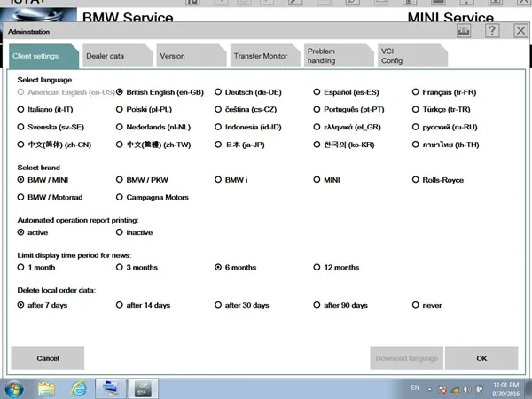Select Chinese simplified (zh-CN) option
The width and height of the screenshot is (532, 399).
54,145
